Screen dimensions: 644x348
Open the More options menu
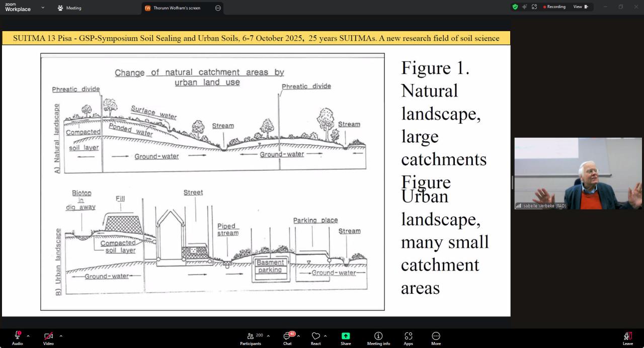(436, 338)
